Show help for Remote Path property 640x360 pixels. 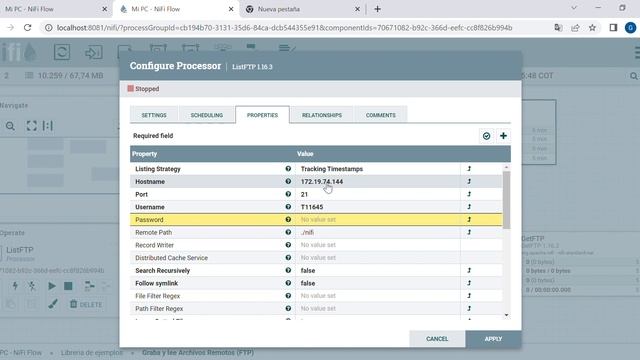pyautogui.click(x=288, y=232)
